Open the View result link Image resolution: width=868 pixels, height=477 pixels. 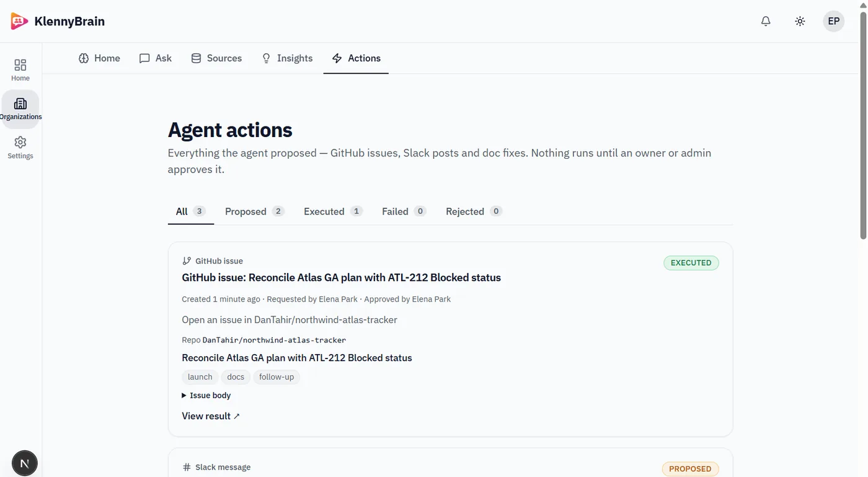(x=211, y=416)
